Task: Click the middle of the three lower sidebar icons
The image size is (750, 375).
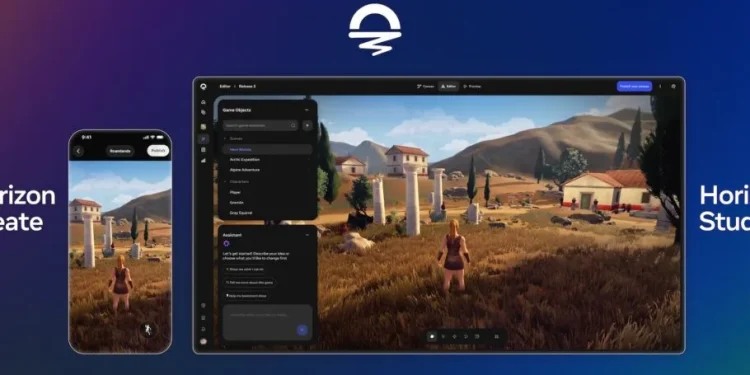Action: point(203,318)
